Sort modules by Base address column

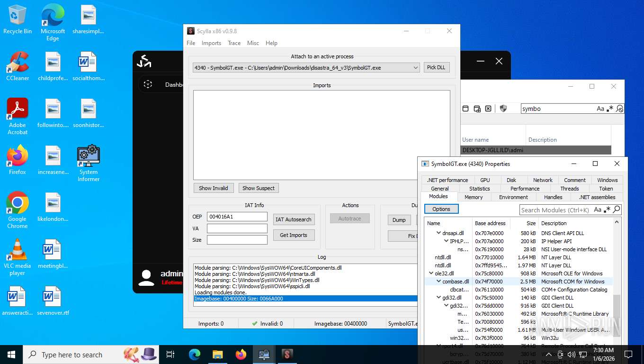click(490, 223)
